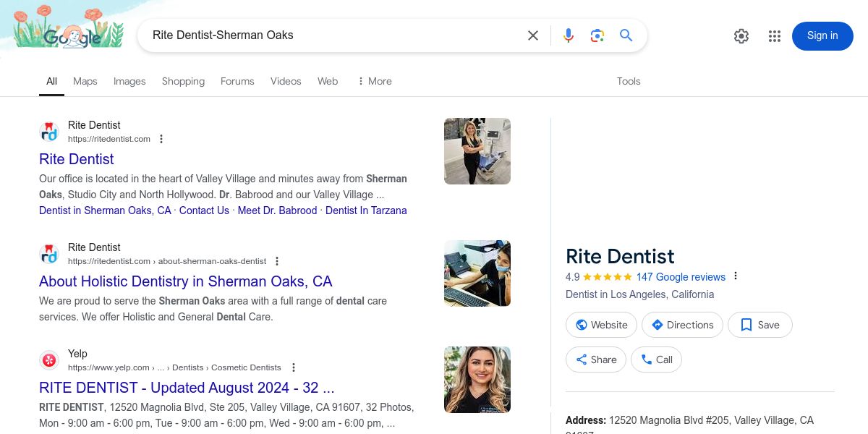Open Dentist in Sherman Oaks, CA sitelink
Image resolution: width=868 pixels, height=434 pixels.
click(x=105, y=210)
